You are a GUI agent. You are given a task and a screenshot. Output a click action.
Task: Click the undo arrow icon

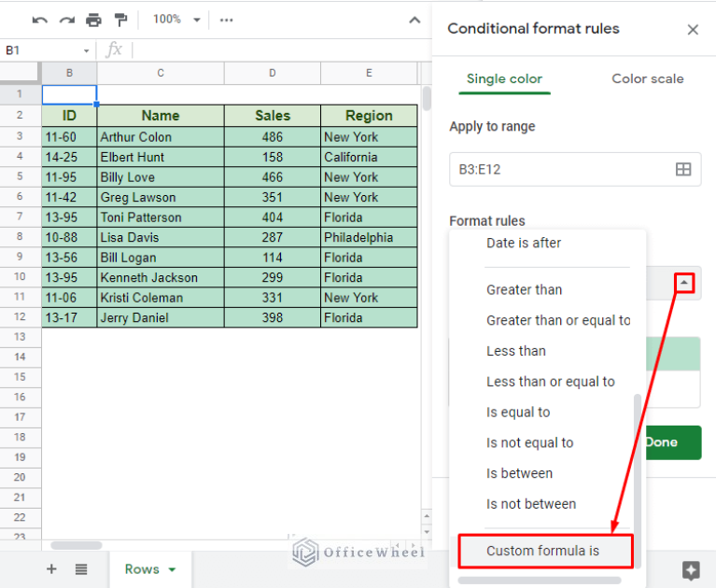click(39, 20)
